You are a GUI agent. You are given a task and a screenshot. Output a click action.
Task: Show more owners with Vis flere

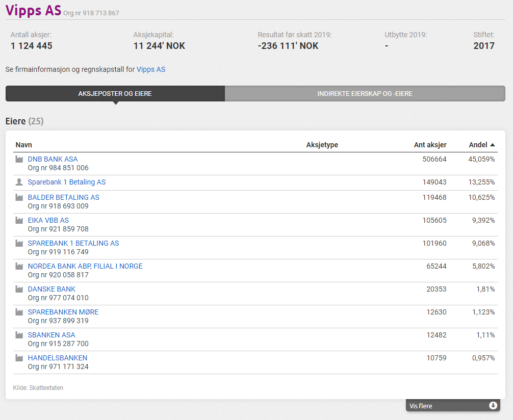(453, 406)
